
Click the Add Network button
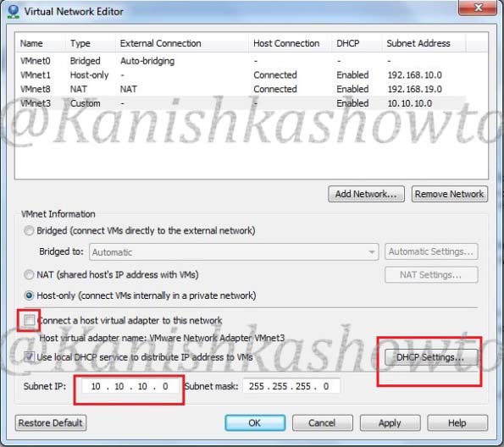coord(366,194)
